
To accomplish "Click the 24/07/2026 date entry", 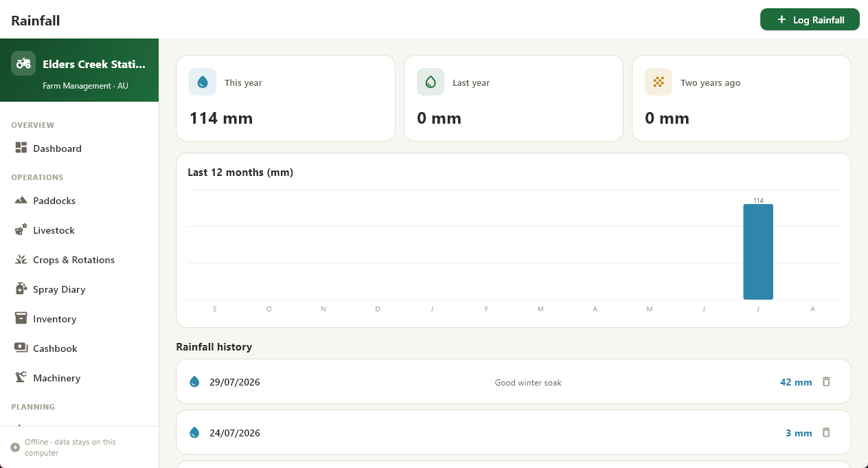I will [235, 433].
